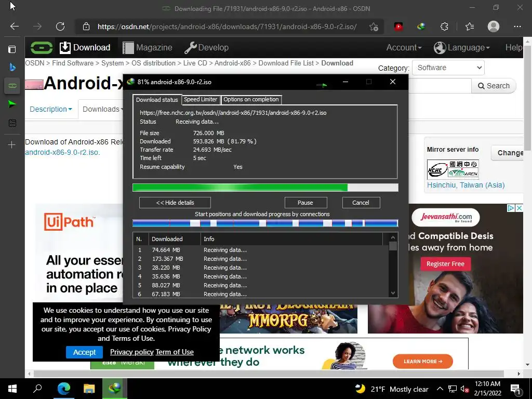Add a new tab with plus icon
532x399 pixels.
click(12, 145)
